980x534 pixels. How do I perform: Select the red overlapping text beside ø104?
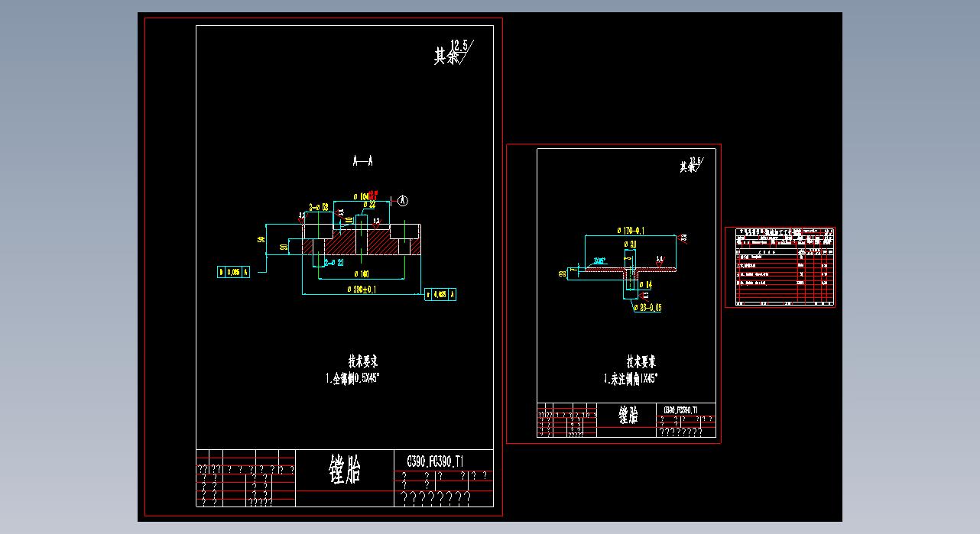[x=374, y=195]
